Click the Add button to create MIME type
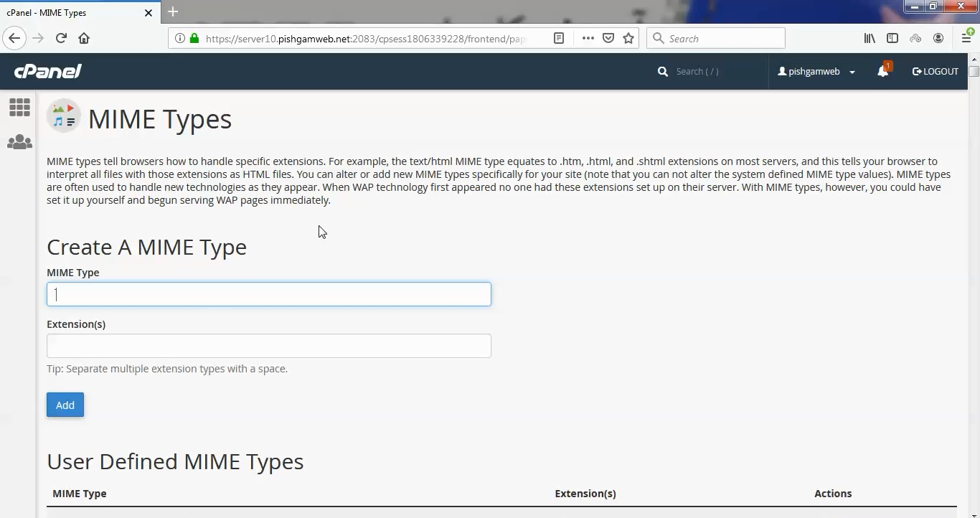The image size is (980, 518). (65, 405)
